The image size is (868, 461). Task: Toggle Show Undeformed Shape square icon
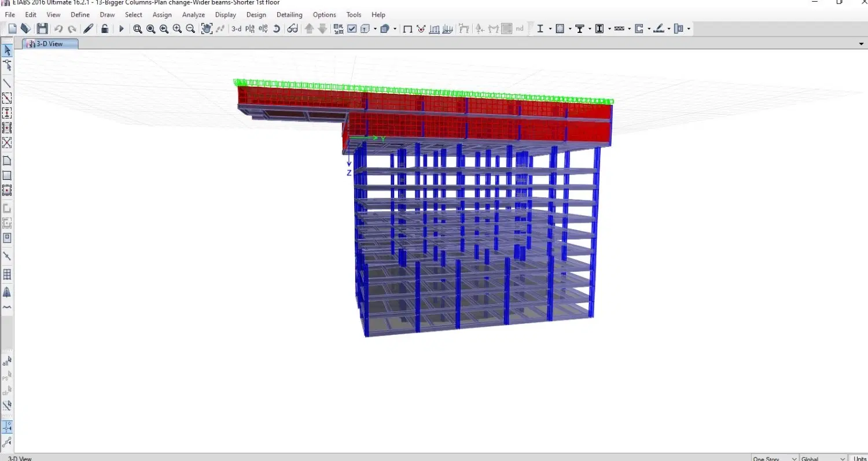[407, 29]
